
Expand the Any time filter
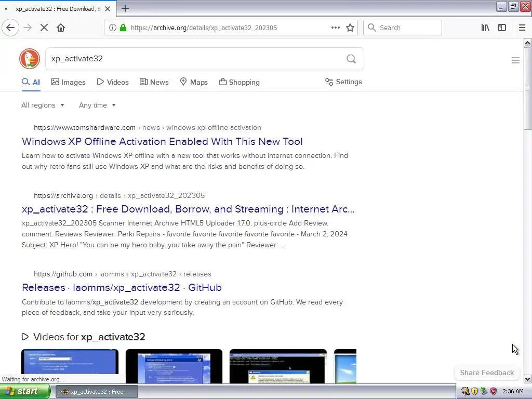click(97, 105)
